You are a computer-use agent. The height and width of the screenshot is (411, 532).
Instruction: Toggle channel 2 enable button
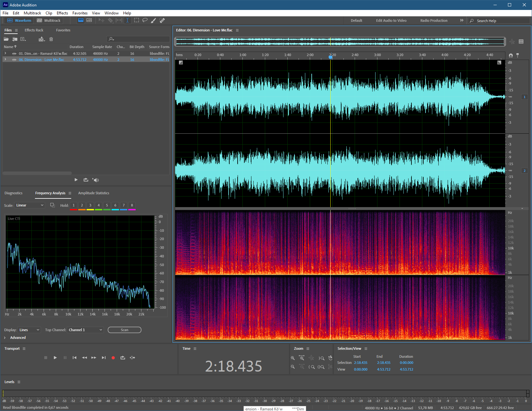525,171
